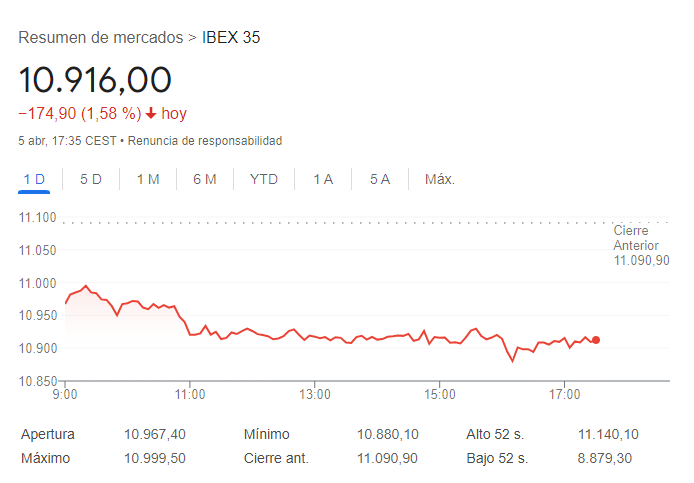Select the 1 D time range tab
The height and width of the screenshot is (483, 694).
point(34,179)
